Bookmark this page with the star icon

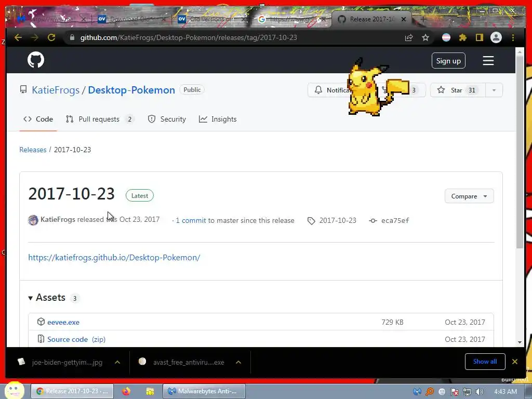pos(425,37)
